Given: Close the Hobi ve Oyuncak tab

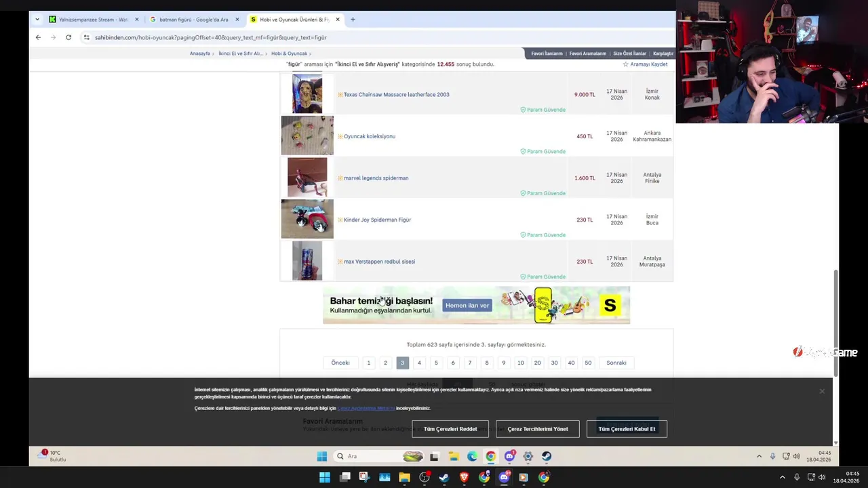Looking at the screenshot, I should (x=338, y=20).
